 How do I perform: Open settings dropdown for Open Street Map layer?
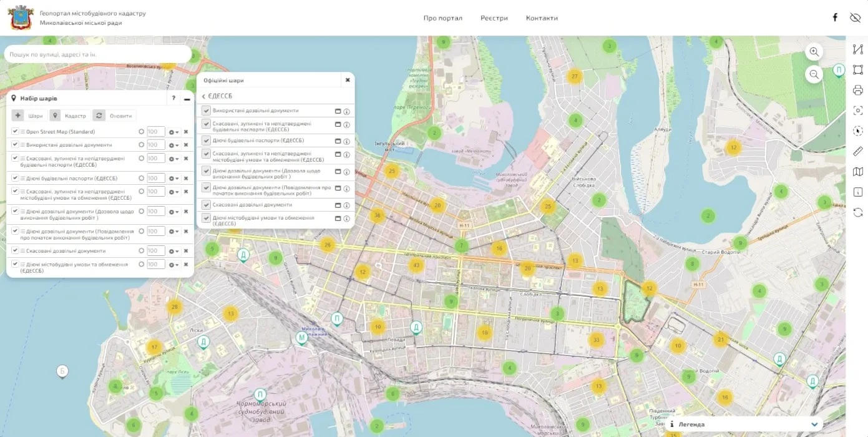tap(174, 132)
